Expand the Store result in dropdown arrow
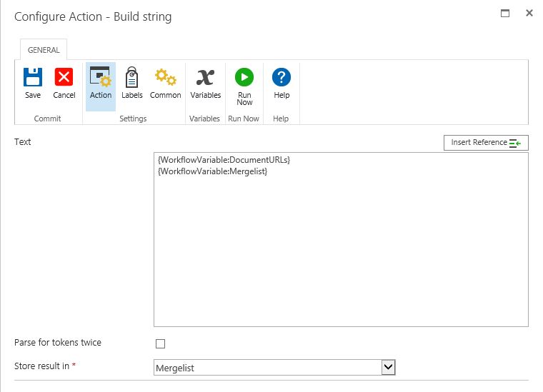The width and height of the screenshot is (543, 392). (388, 367)
